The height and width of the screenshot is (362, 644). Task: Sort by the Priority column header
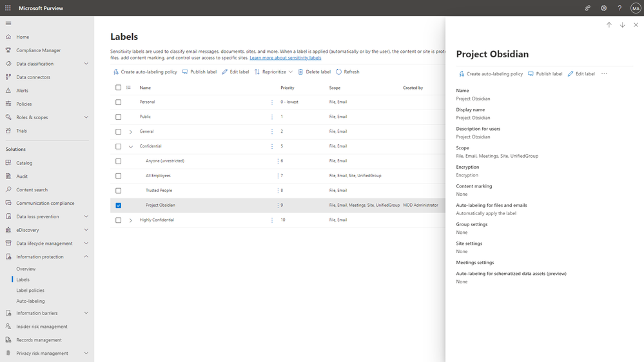(x=288, y=88)
